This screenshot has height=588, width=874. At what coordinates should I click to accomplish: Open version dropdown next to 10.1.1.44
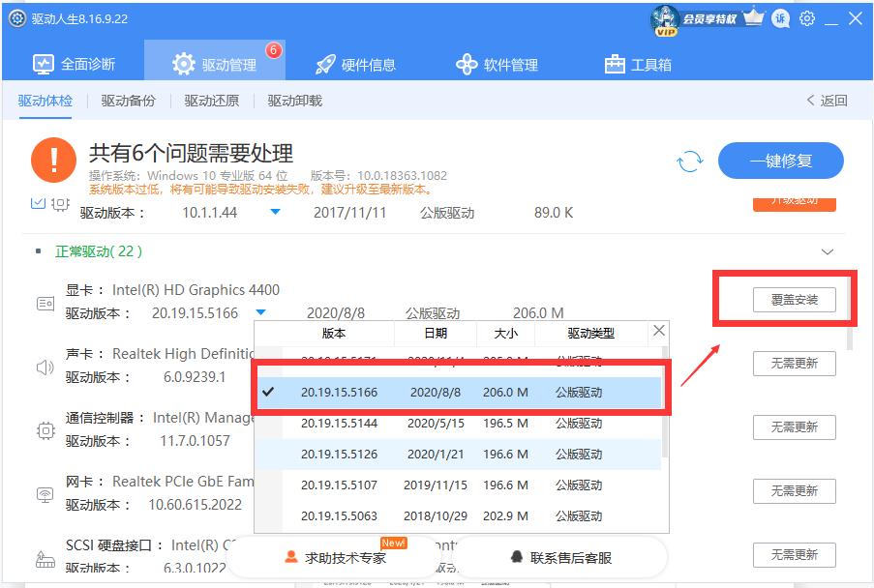click(x=275, y=212)
